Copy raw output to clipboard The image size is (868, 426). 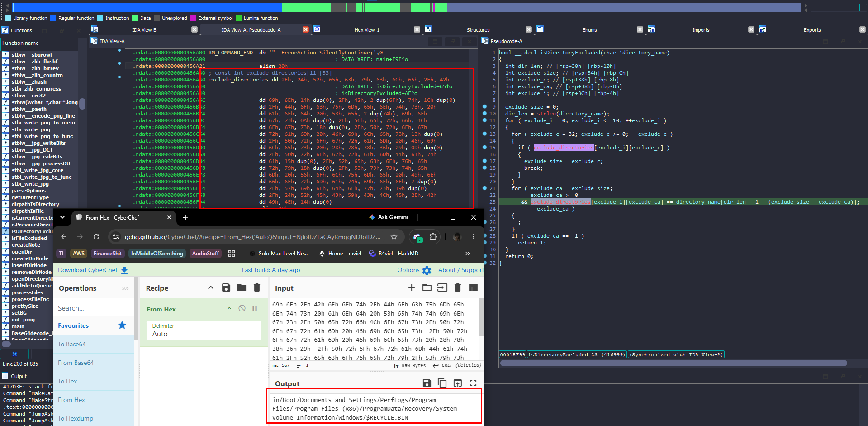tap(442, 383)
